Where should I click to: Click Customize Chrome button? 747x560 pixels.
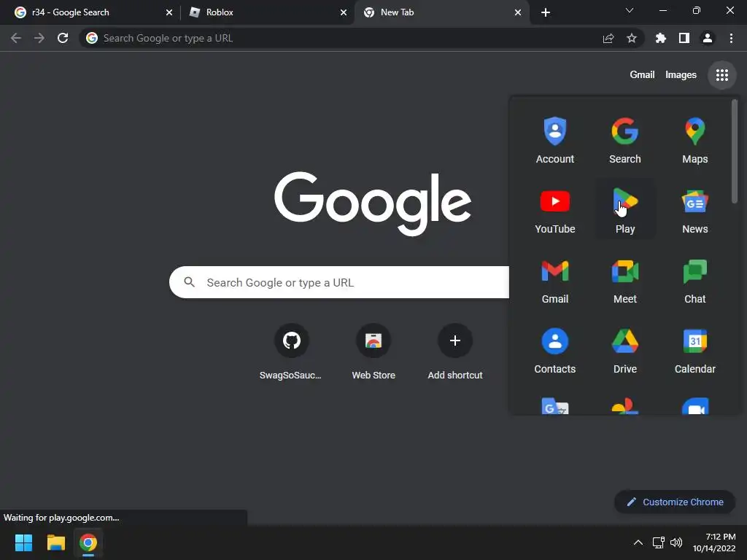(674, 502)
